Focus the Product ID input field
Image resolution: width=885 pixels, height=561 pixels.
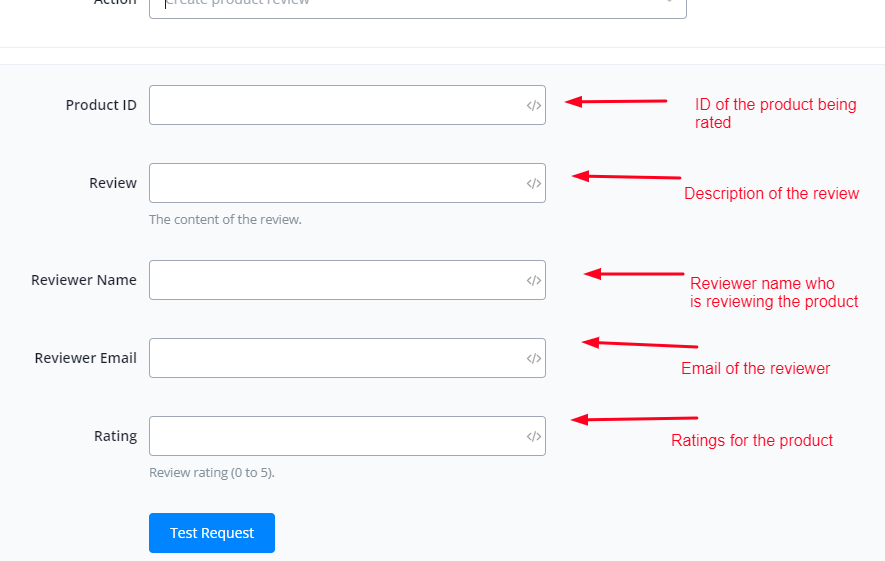(335, 105)
